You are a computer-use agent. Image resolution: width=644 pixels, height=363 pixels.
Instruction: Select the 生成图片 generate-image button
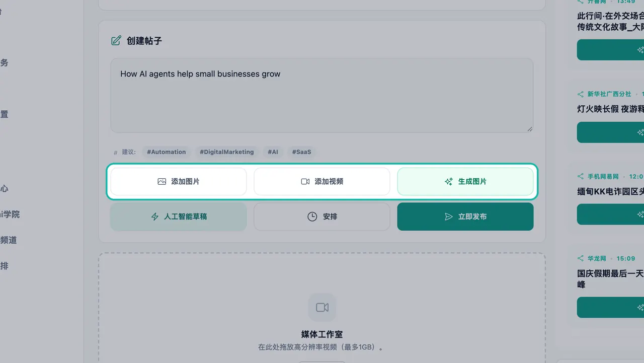465,181
